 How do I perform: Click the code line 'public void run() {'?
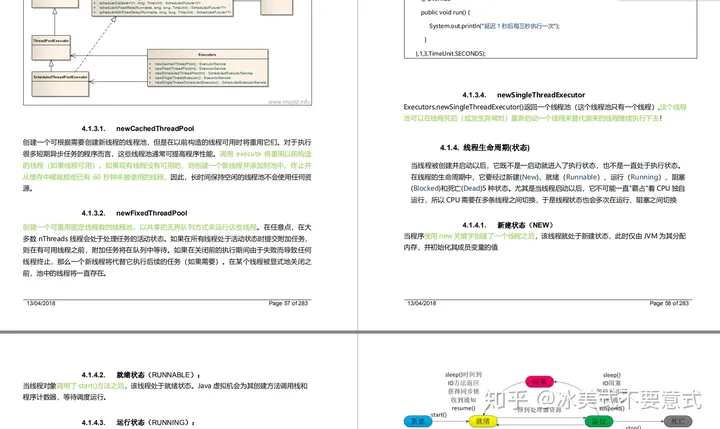pos(445,12)
